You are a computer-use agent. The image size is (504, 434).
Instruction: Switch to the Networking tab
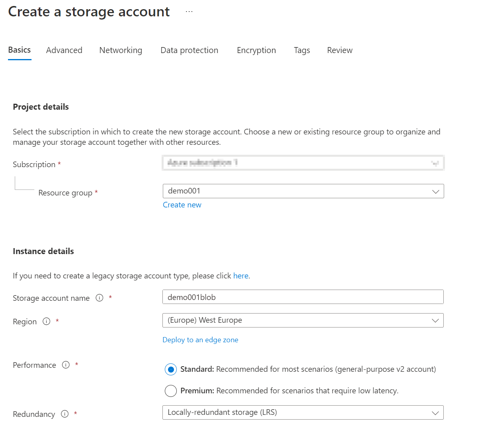tap(121, 50)
